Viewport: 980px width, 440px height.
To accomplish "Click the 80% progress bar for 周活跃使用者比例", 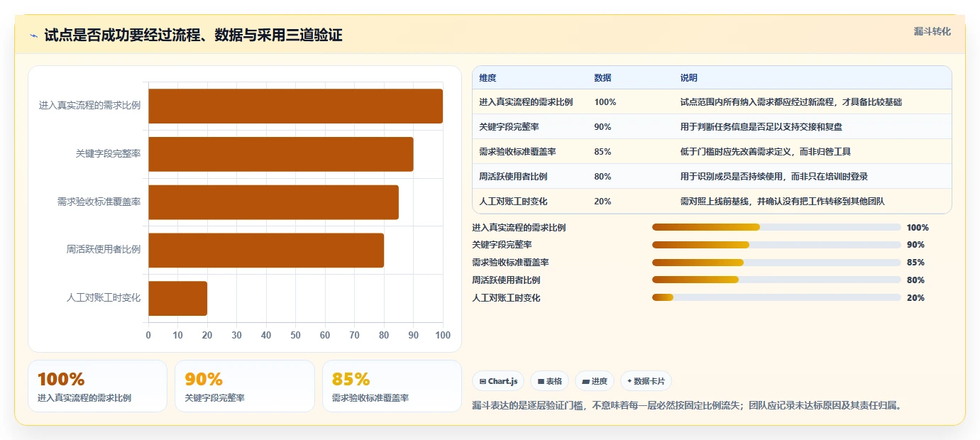I will (x=776, y=280).
